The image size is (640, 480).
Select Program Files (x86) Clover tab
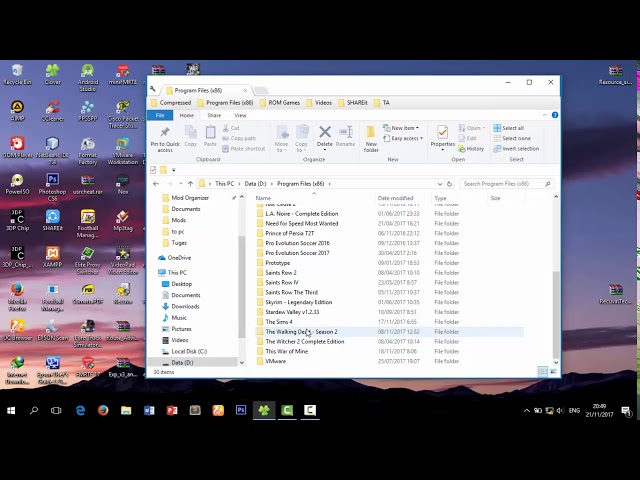click(x=206, y=90)
